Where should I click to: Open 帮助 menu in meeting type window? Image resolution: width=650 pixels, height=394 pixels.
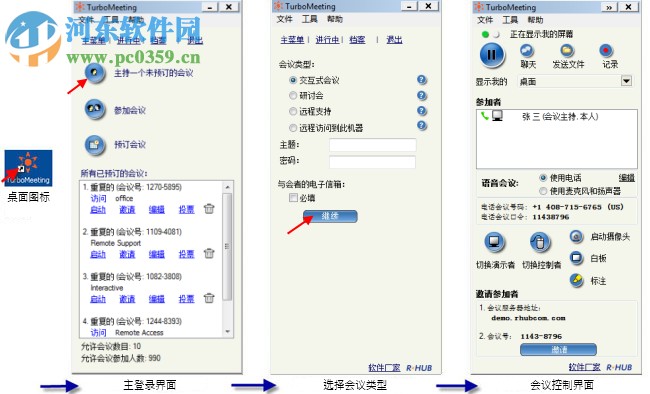[335, 19]
